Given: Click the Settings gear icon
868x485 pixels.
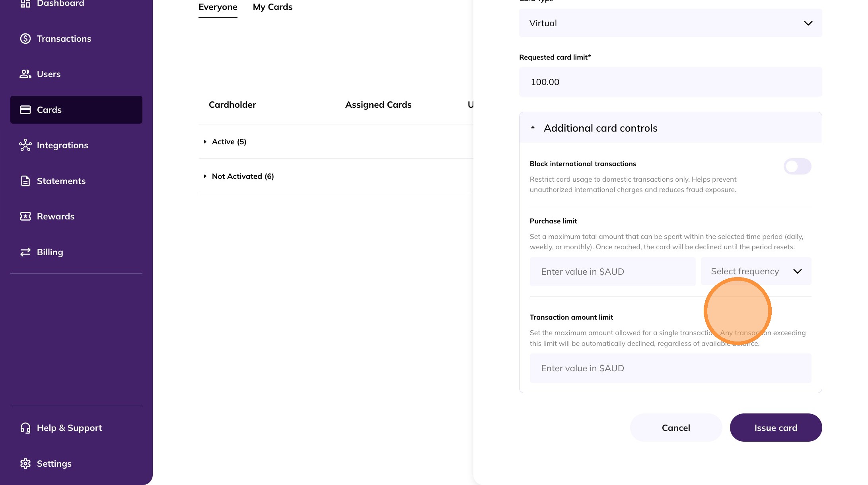Looking at the screenshot, I should 25,464.
